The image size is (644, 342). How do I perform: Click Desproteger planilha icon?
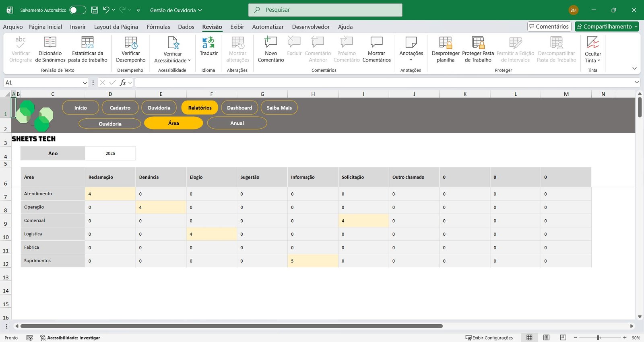(445, 43)
